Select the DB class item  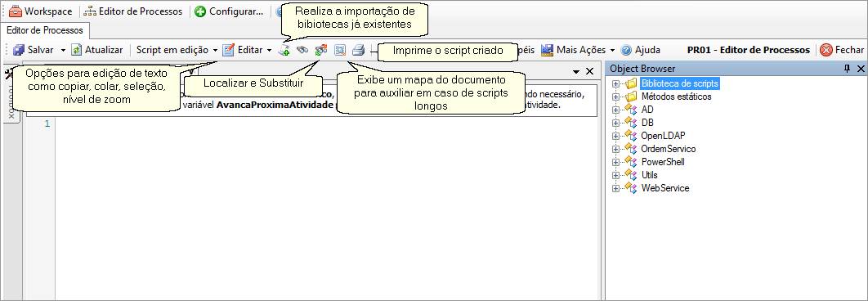pyautogui.click(x=647, y=123)
